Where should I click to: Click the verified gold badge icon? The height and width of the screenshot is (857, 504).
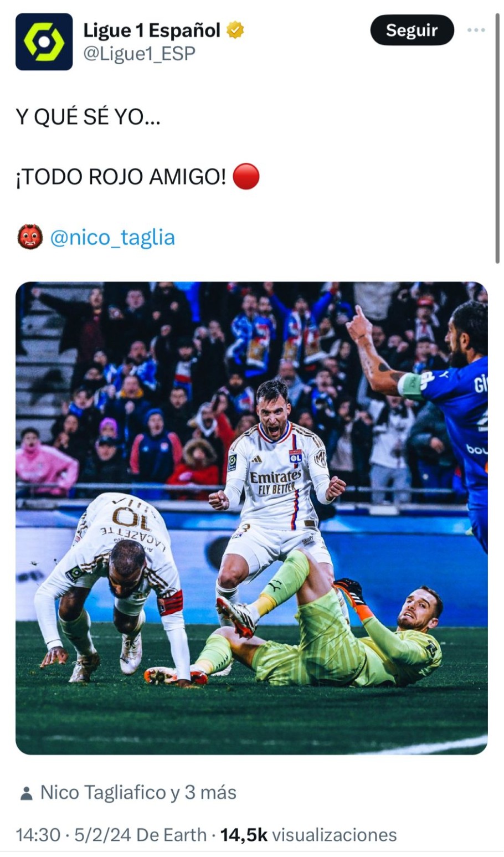click(x=236, y=30)
